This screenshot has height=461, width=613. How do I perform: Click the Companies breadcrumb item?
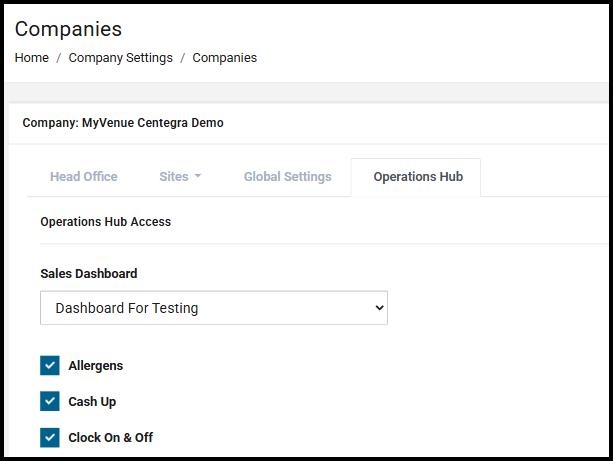coord(224,58)
